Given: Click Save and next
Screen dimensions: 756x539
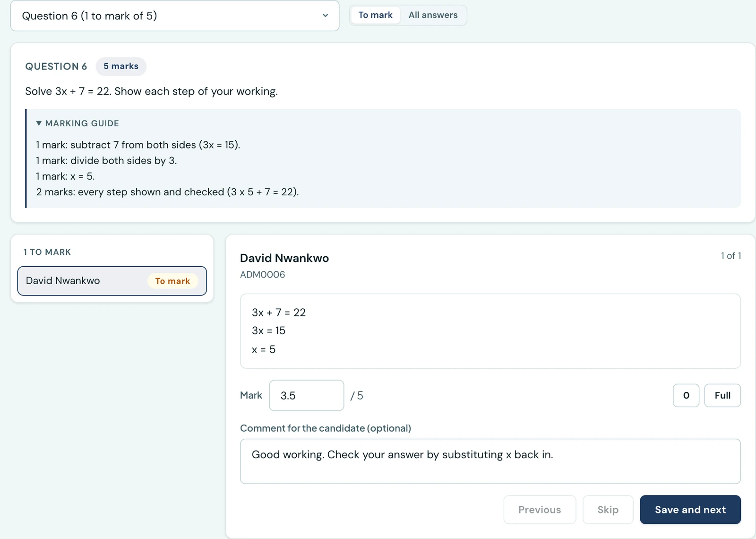Looking at the screenshot, I should click(x=690, y=510).
